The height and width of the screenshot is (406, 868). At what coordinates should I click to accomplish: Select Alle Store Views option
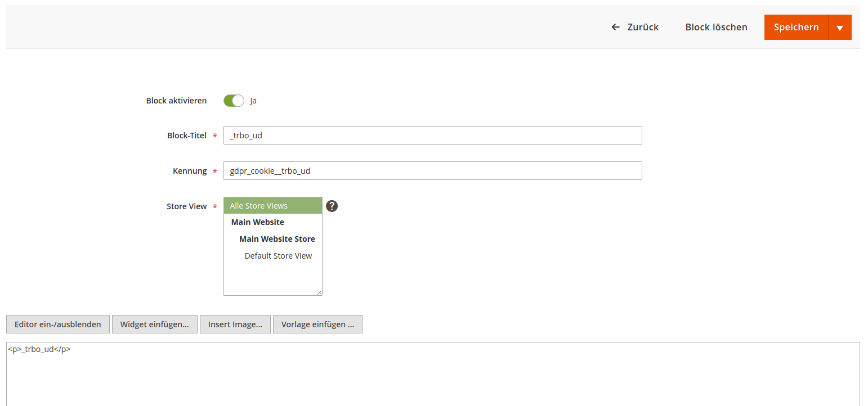(273, 206)
